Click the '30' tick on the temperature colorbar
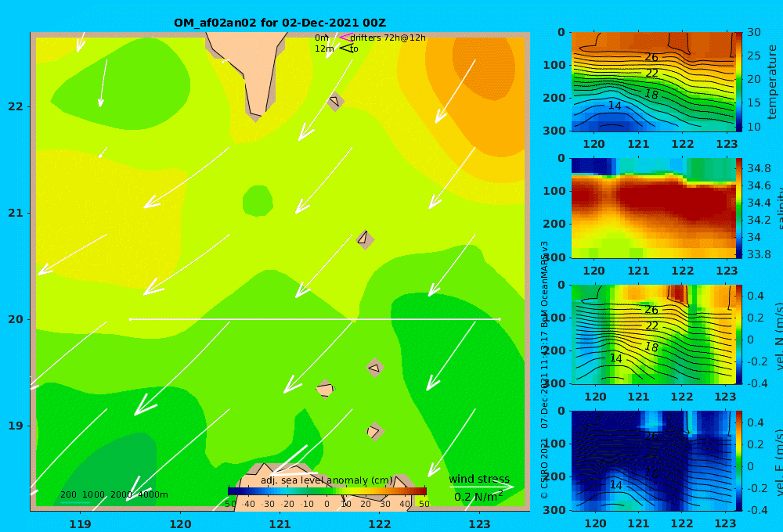The height and width of the screenshot is (532, 783). click(753, 32)
